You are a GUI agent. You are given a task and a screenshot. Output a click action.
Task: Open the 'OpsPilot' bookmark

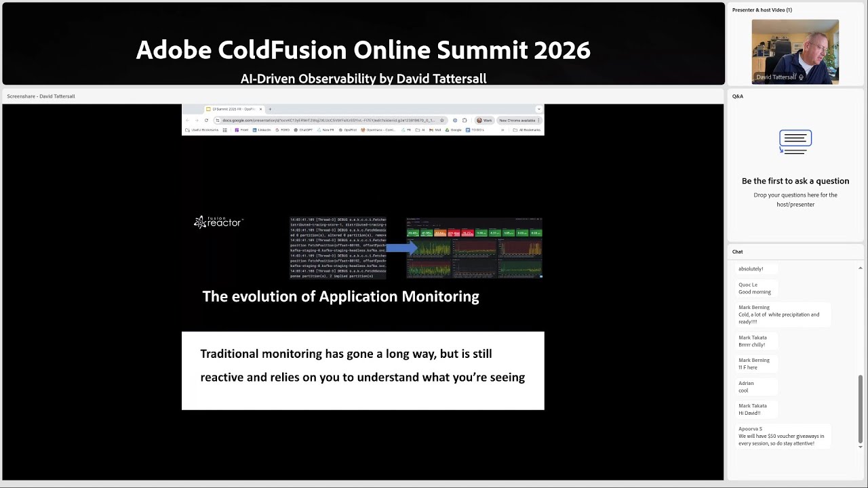pos(347,129)
